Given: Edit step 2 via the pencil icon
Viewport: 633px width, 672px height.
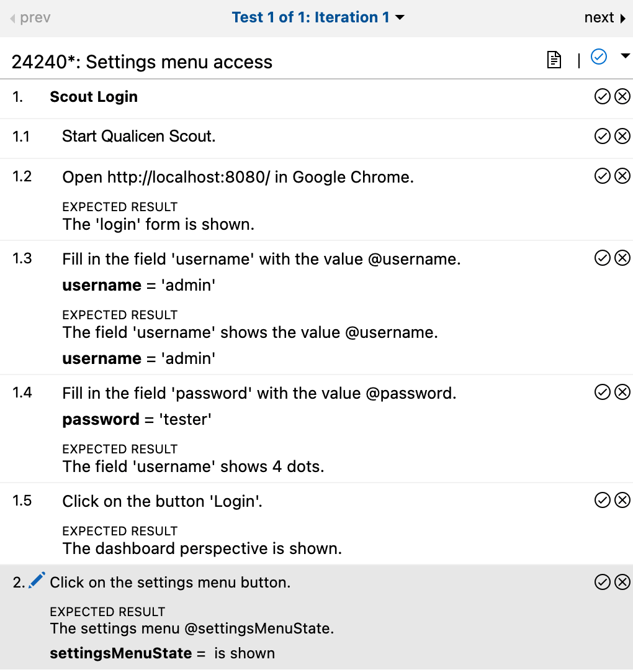Looking at the screenshot, I should [x=36, y=579].
